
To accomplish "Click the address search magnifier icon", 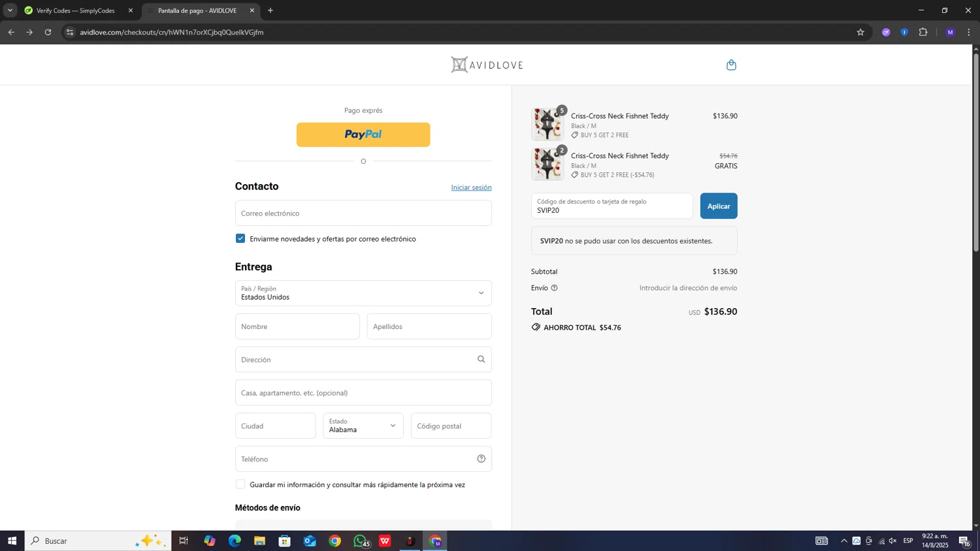I will [481, 359].
